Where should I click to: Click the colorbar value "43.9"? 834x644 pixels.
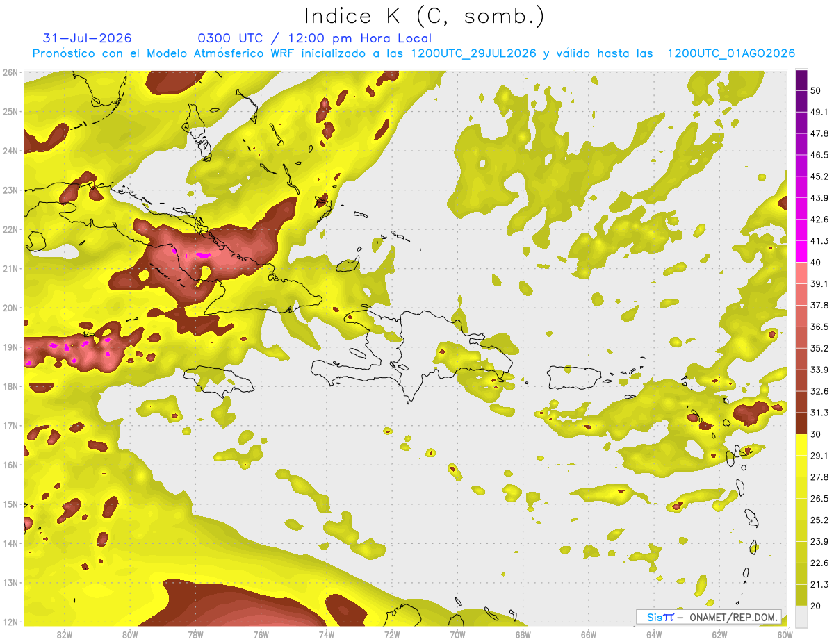(x=819, y=198)
